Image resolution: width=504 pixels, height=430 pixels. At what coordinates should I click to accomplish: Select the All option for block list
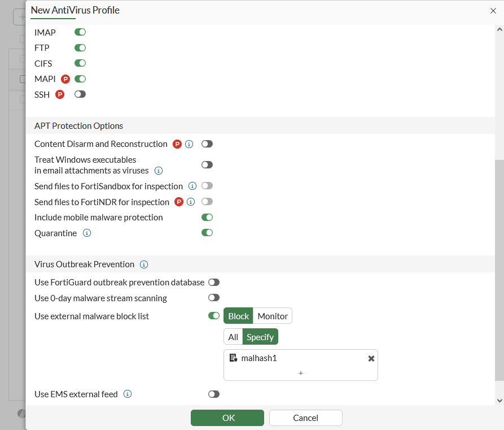pos(233,337)
